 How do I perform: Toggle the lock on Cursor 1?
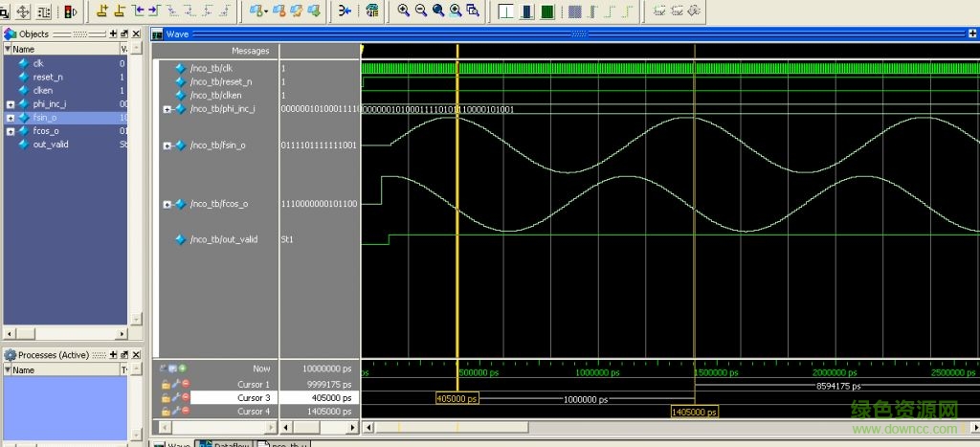(x=166, y=384)
